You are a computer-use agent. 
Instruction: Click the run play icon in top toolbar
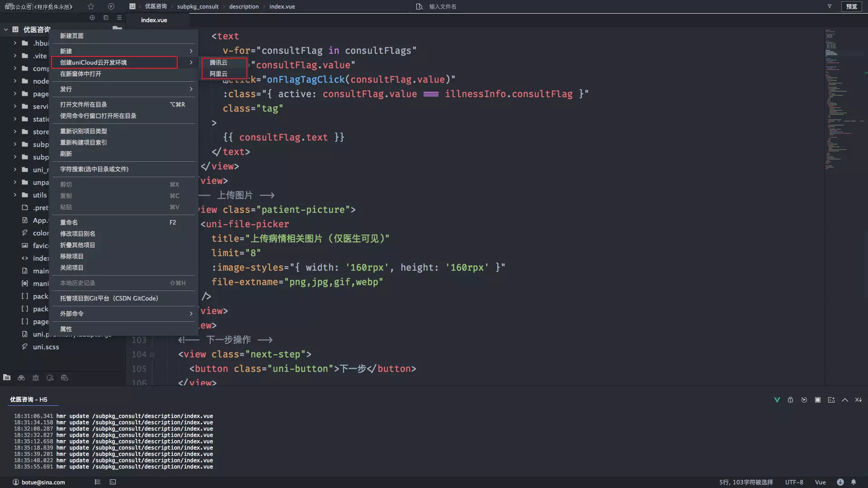(111, 6)
